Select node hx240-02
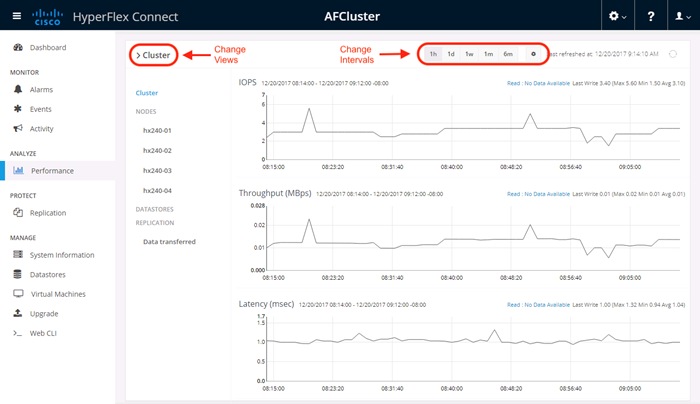700x404 pixels. click(157, 150)
